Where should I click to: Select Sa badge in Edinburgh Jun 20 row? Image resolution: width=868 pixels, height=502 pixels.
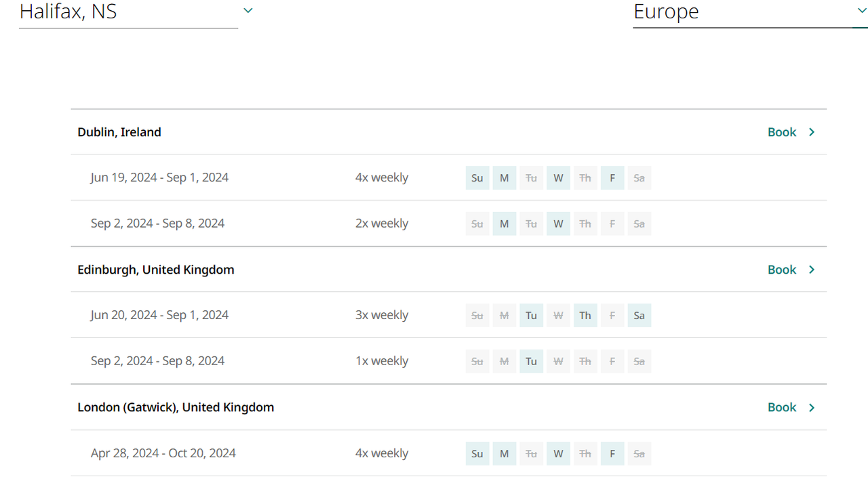[x=639, y=316]
